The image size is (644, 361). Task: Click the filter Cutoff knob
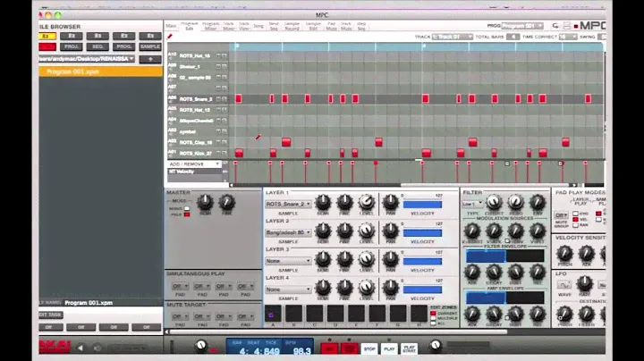pyautogui.click(x=493, y=204)
